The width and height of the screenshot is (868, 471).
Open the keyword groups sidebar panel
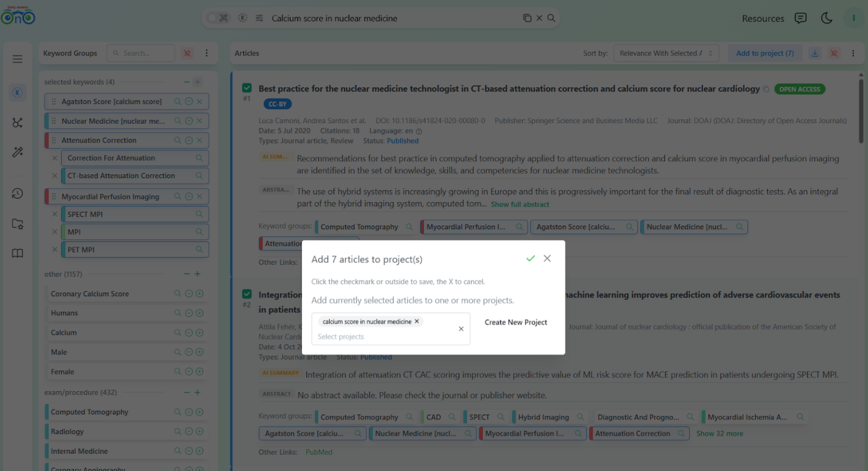point(17,92)
